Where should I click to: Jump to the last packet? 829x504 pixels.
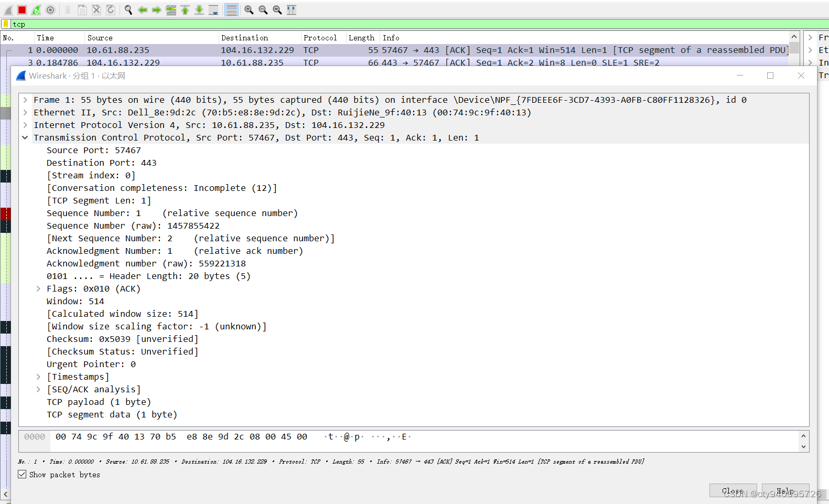coord(199,10)
